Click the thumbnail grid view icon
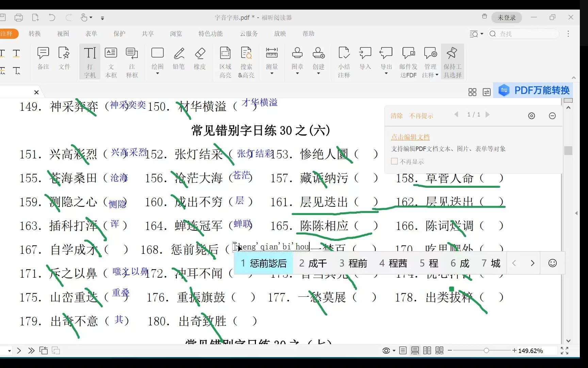 (x=472, y=92)
